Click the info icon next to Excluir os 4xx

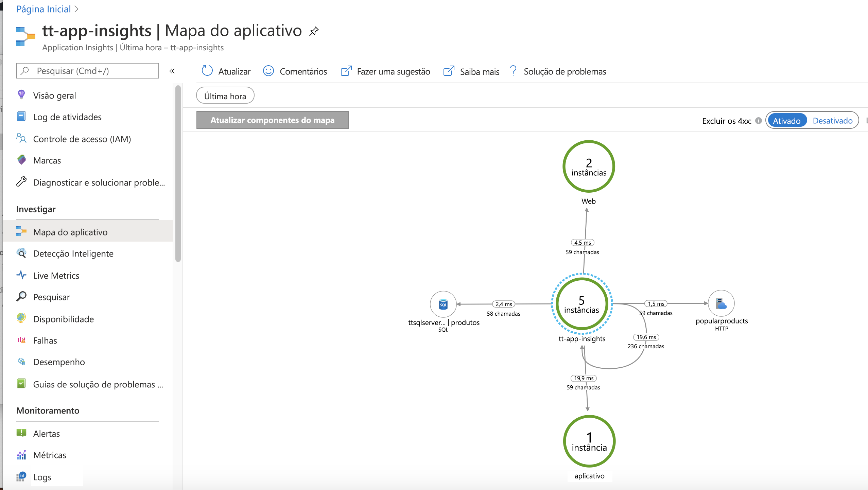(759, 121)
